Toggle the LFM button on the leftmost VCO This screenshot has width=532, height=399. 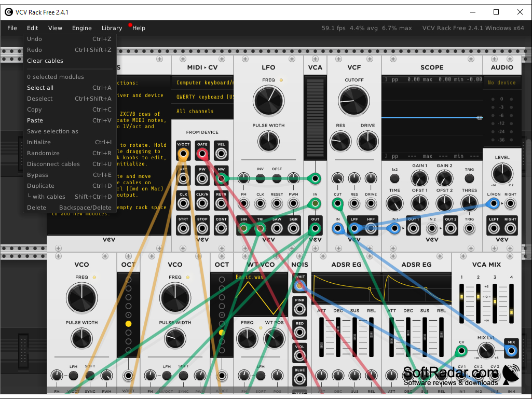73,376
